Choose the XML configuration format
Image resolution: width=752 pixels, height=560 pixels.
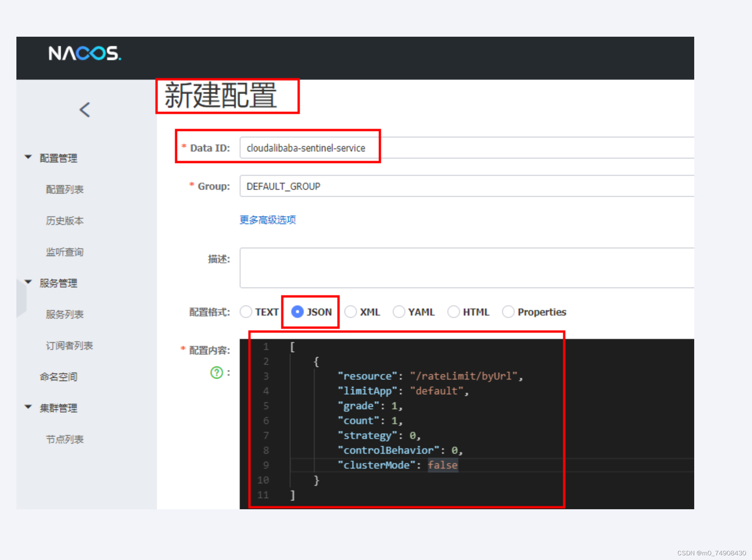pyautogui.click(x=351, y=312)
